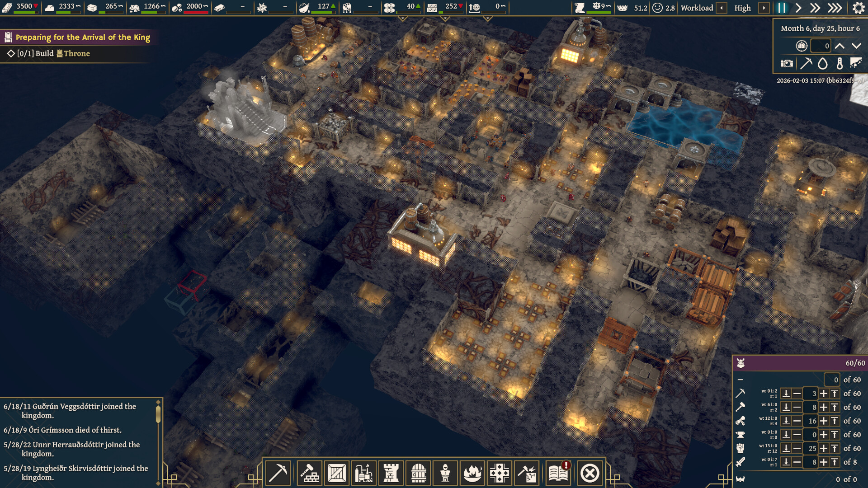Open the stockpile crate tool
Image resolution: width=868 pixels, height=488 pixels.
tap(335, 472)
